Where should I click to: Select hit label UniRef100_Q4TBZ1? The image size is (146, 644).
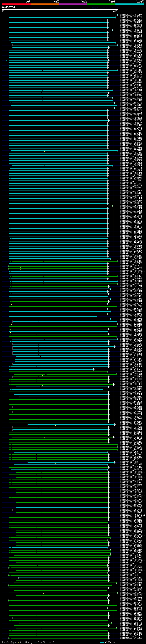coord(131,547)
